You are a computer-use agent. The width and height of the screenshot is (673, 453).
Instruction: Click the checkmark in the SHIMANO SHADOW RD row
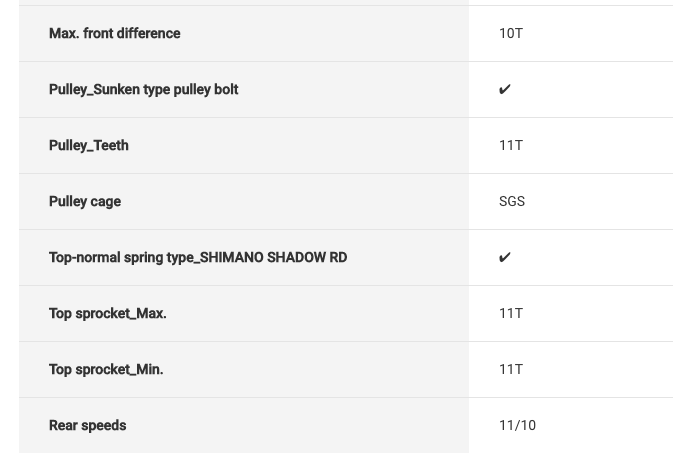tap(504, 258)
